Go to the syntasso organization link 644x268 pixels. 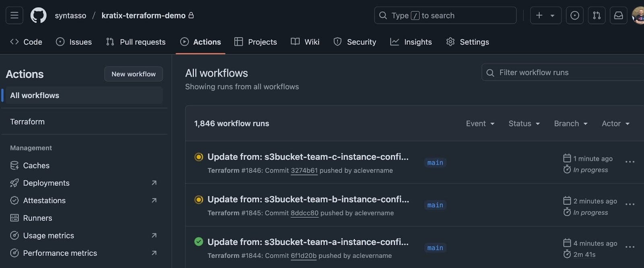pos(70,15)
